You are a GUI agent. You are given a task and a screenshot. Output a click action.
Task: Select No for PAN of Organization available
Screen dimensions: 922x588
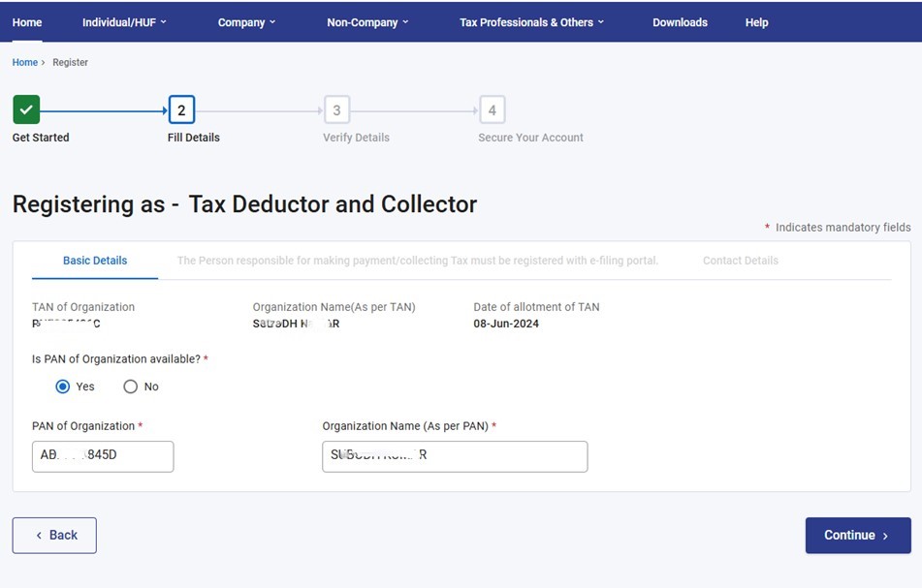pyautogui.click(x=131, y=387)
